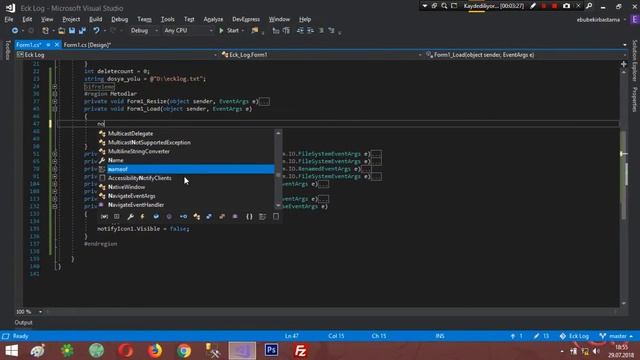Open the Output panel tab
This screenshot has height=360, width=640.
point(23,323)
